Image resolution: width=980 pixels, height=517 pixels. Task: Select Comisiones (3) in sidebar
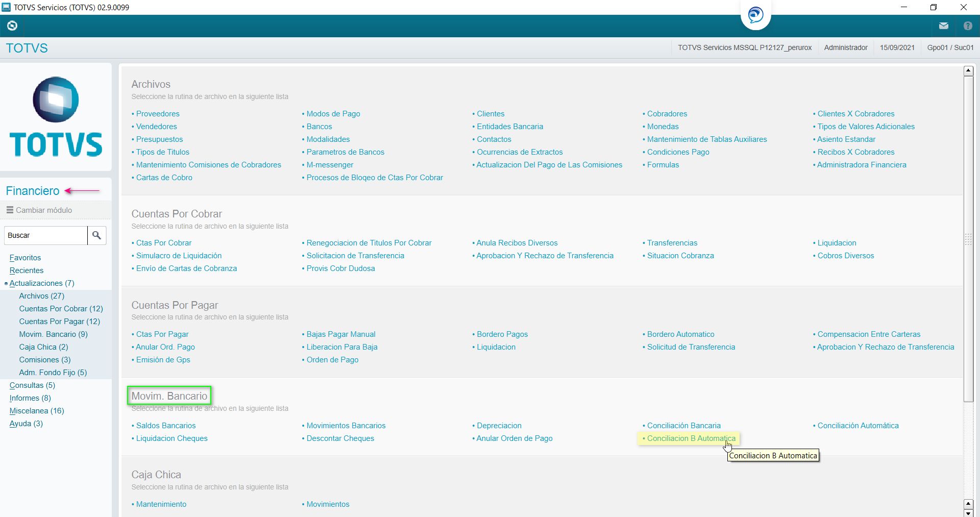45,360
